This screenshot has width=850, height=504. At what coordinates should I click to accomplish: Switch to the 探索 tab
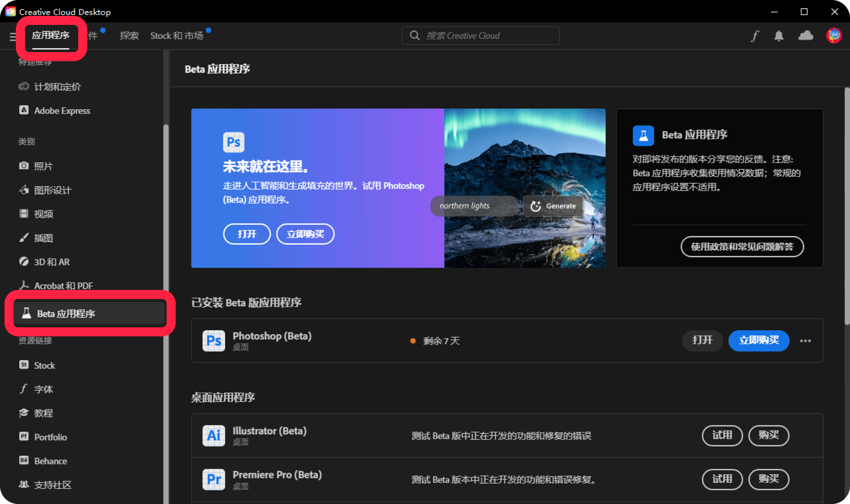[129, 35]
